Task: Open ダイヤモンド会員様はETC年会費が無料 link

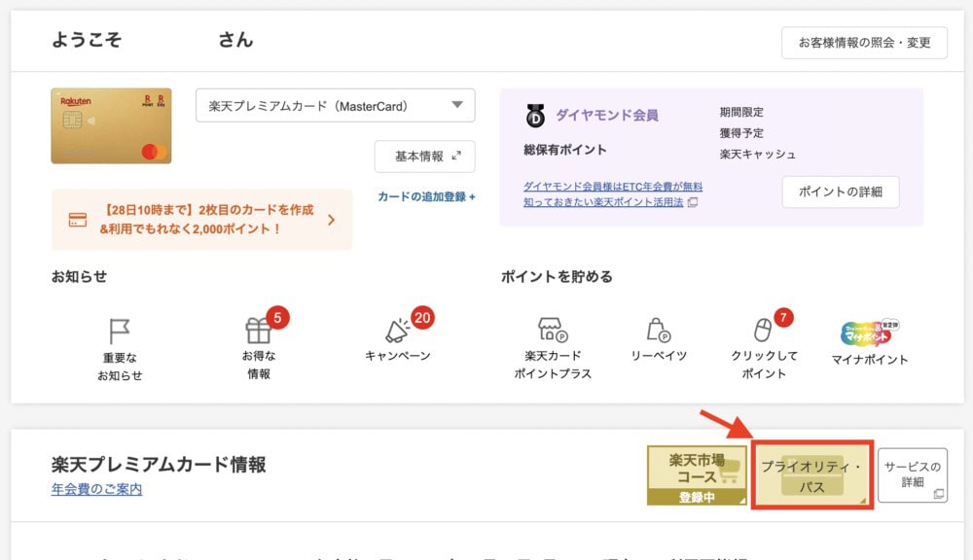Action: 612,186
